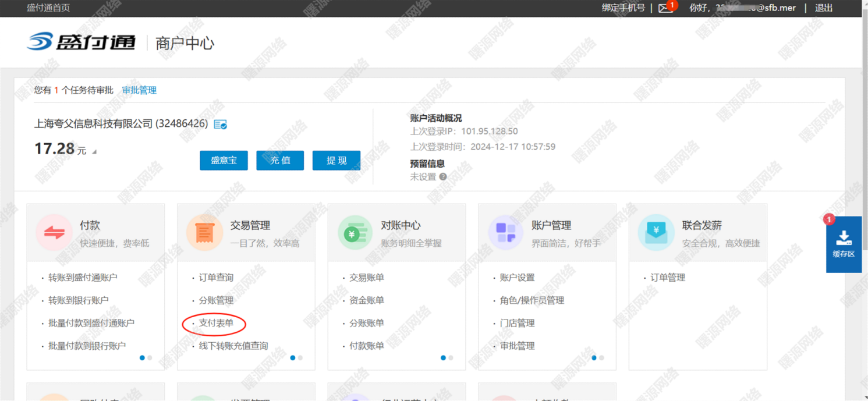Click the 账户管理 squares icon
Image resolution: width=868 pixels, height=401 pixels.
coord(505,233)
